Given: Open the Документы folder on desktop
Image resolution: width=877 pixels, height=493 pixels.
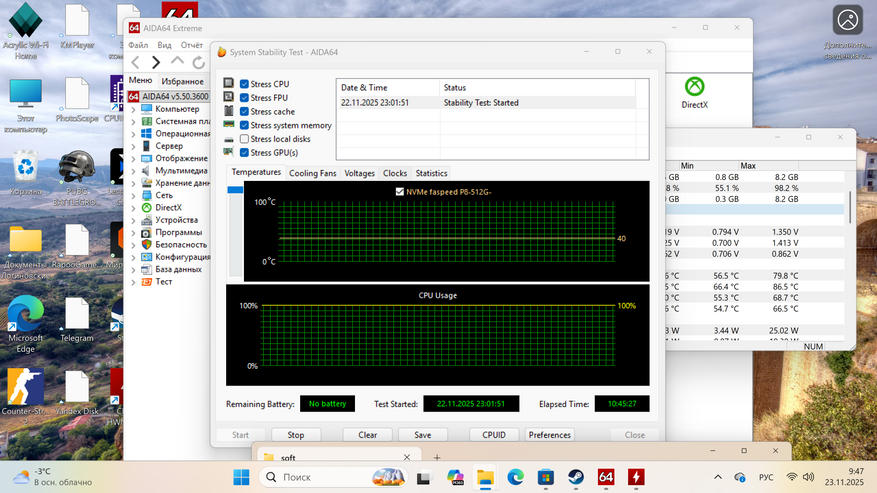Looking at the screenshot, I should coord(25,252).
